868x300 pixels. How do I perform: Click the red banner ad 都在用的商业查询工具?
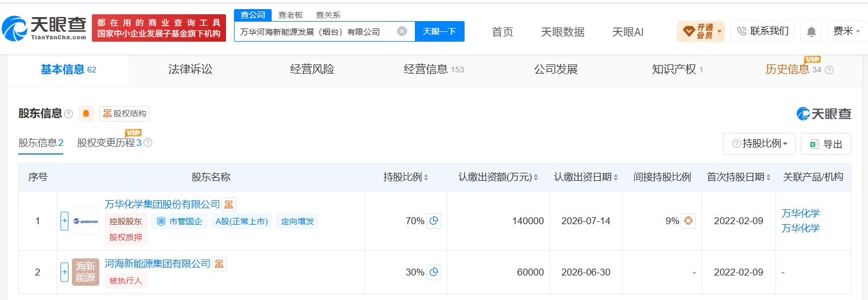point(159,28)
